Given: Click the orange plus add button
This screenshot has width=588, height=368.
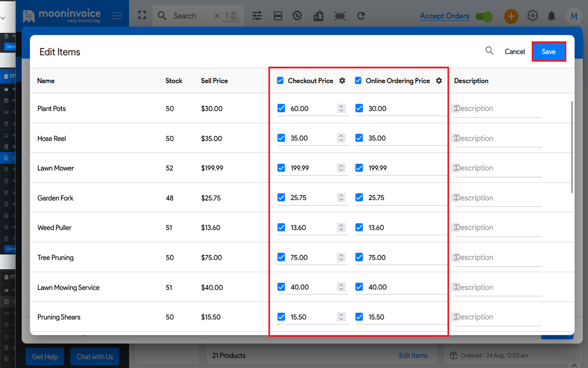Looking at the screenshot, I should (511, 16).
